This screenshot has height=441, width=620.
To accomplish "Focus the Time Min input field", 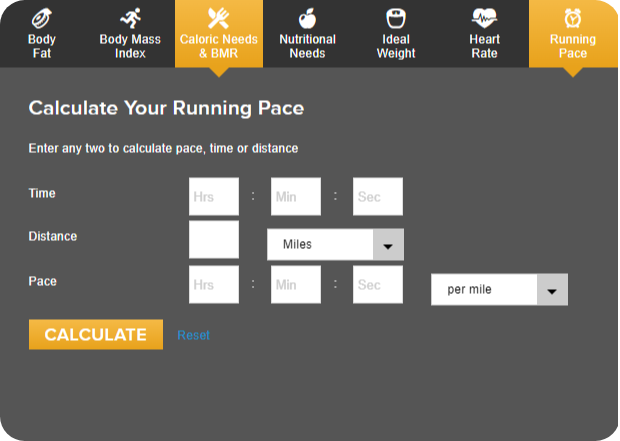I will [x=296, y=197].
